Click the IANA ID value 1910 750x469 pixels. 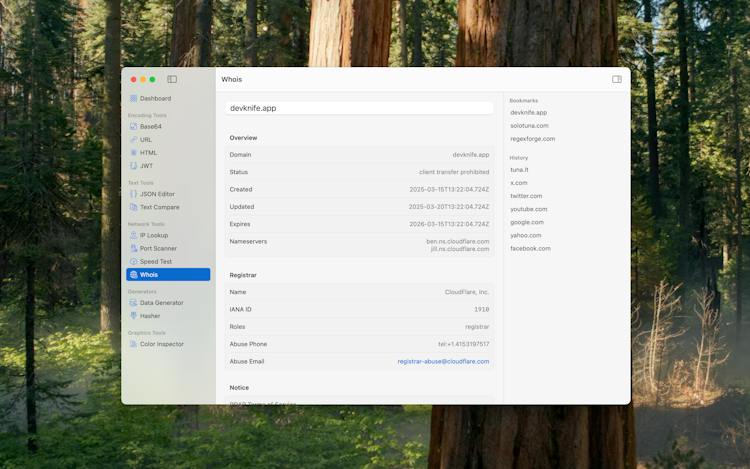pyautogui.click(x=482, y=309)
